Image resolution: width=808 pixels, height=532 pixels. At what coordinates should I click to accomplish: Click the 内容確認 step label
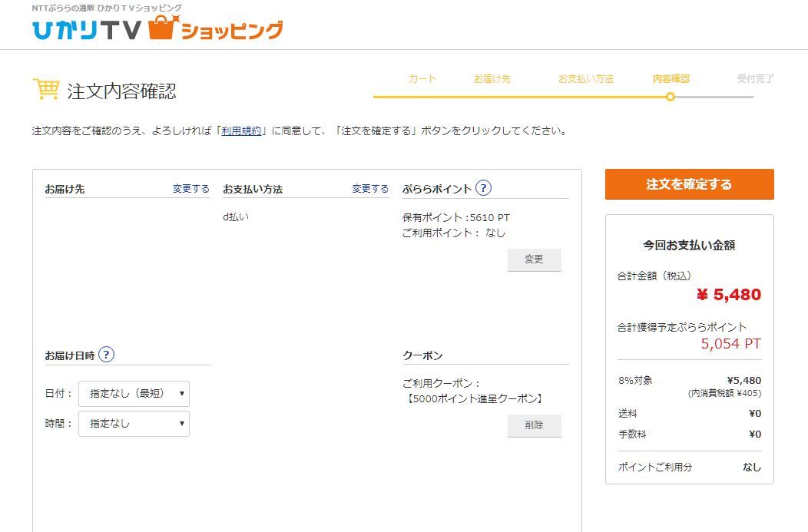click(x=671, y=78)
